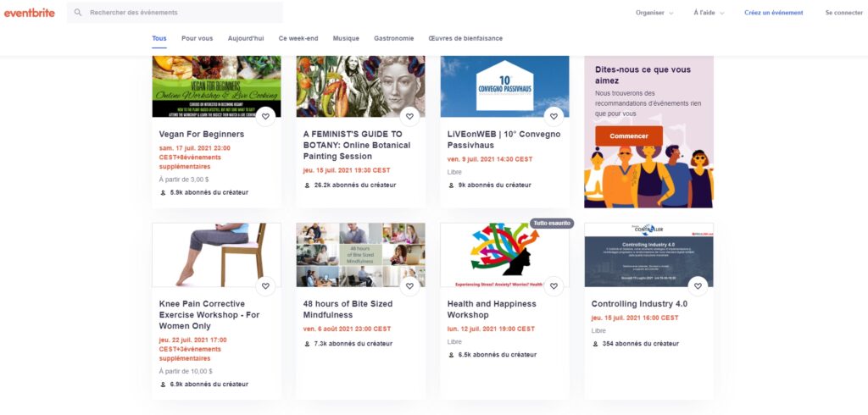Click the Vegan For Beginners thumbnail image
868x415 pixels.
216,86
